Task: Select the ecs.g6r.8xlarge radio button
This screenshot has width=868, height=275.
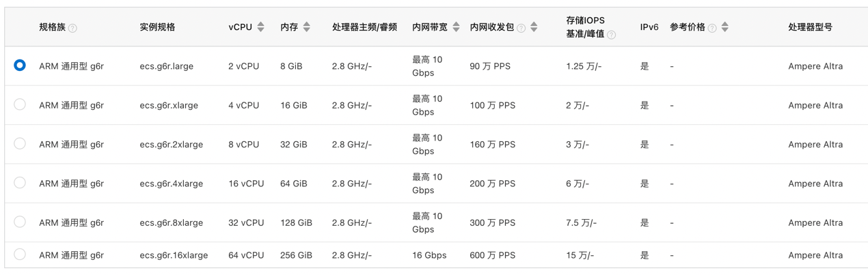Action: point(20,222)
